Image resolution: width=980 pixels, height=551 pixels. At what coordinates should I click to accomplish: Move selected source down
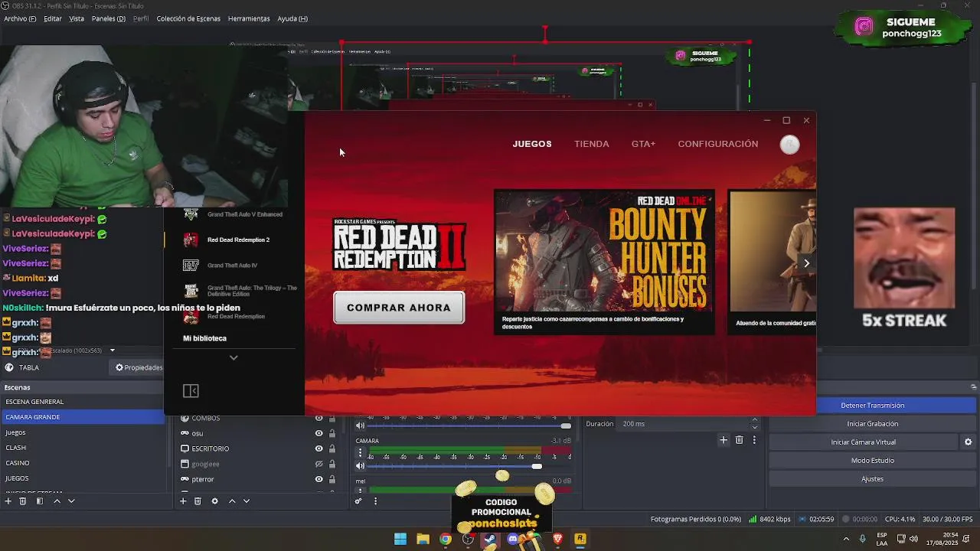247,500
